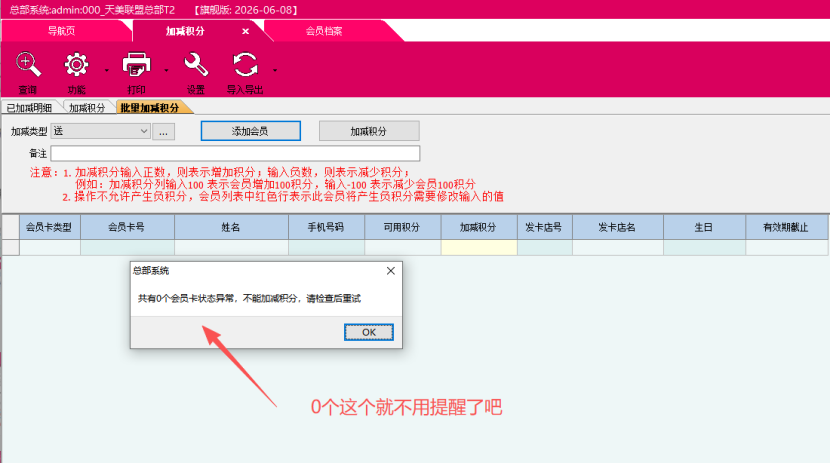
Task: Click the 生日 column header
Action: [704, 227]
